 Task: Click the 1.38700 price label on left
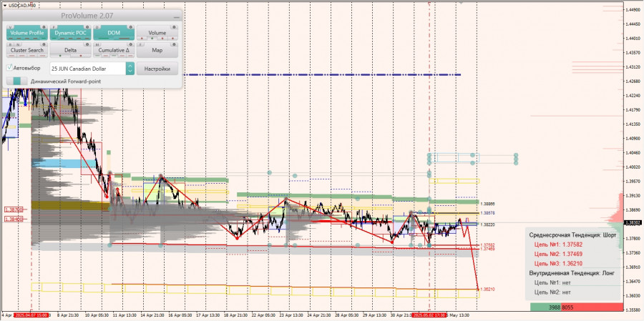point(13,209)
